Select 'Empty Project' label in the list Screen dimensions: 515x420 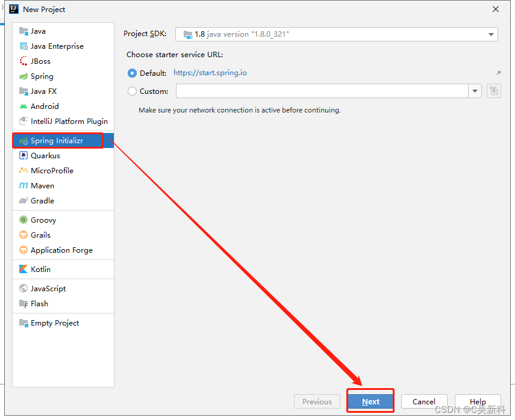tap(55, 323)
